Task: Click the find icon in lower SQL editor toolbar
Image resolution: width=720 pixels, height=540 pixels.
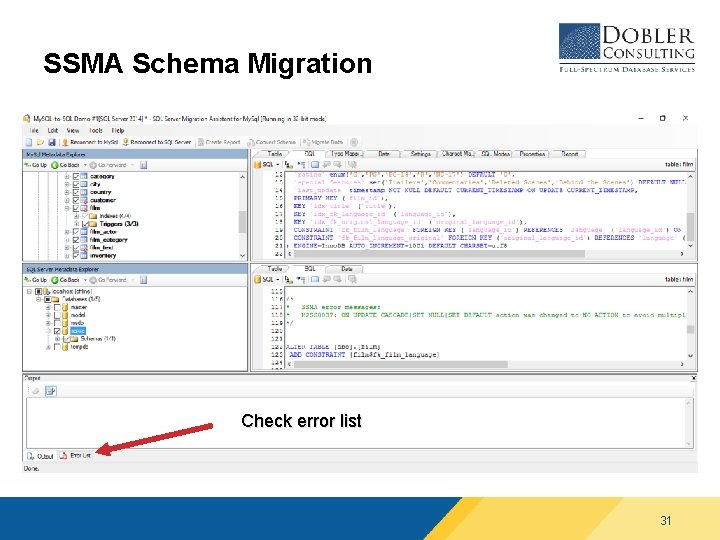Action: pos(288,279)
